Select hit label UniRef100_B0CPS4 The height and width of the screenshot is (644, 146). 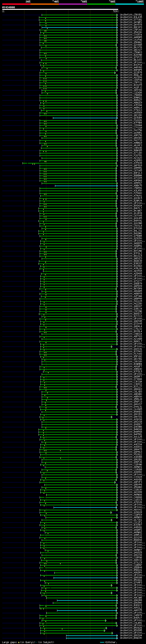pos(131,65)
